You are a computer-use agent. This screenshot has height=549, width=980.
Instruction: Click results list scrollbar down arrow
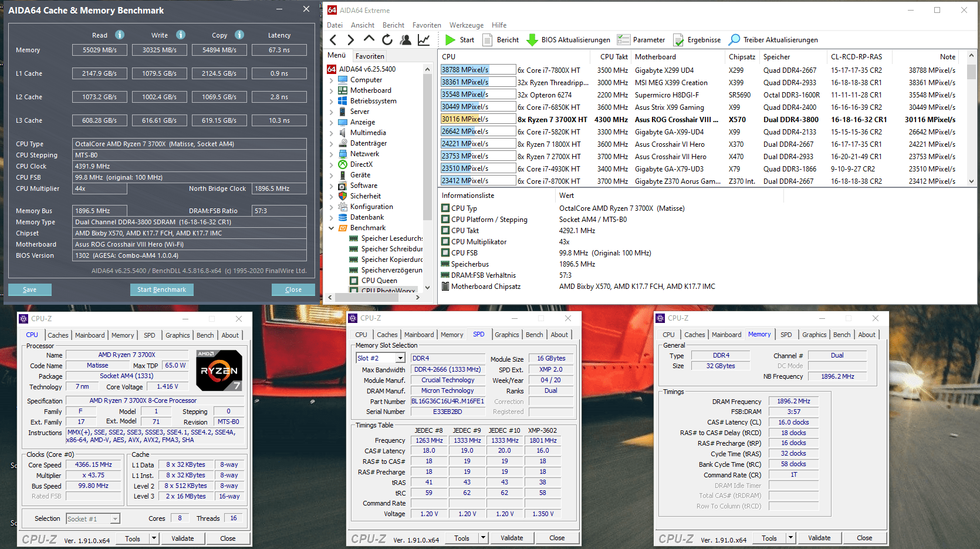point(971,181)
